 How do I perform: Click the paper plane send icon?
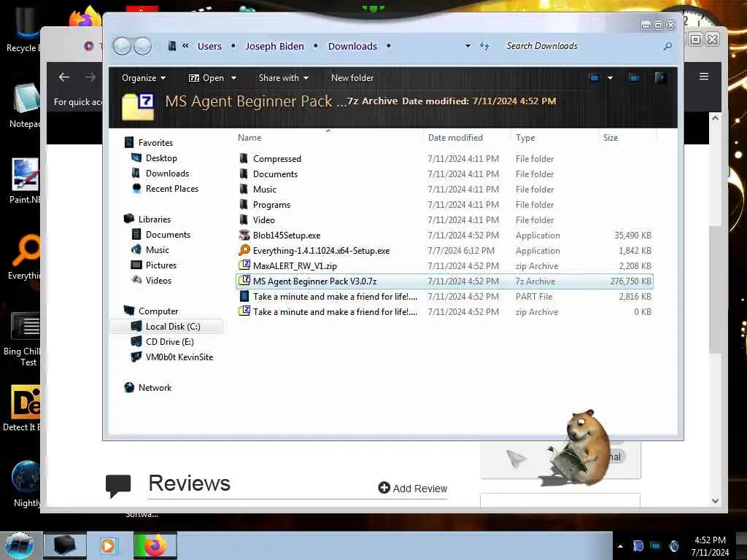click(516, 459)
